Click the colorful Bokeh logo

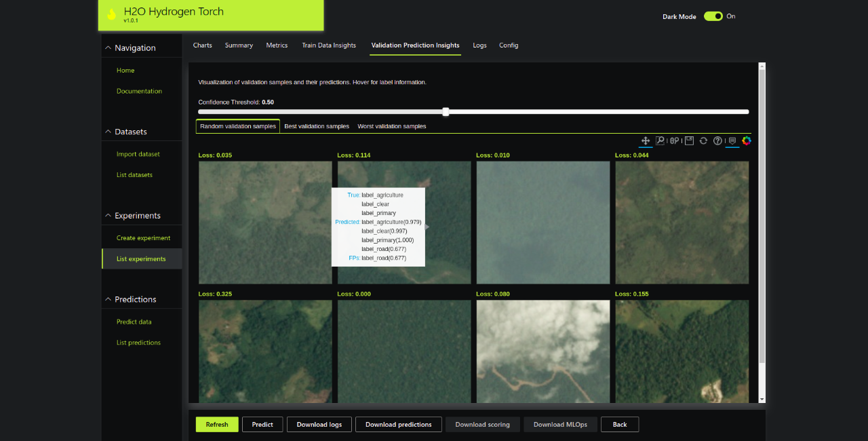[x=747, y=140]
